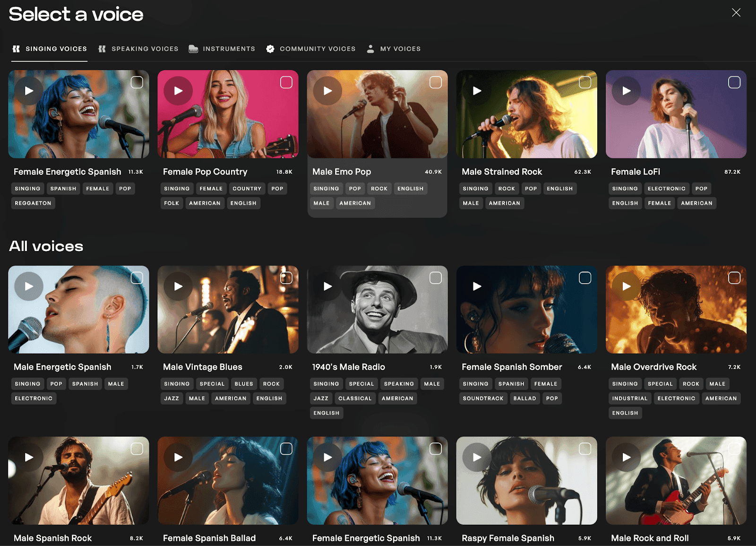The height and width of the screenshot is (546, 756).
Task: Select the 1940's Male Radio thumbnail
Action: click(377, 310)
